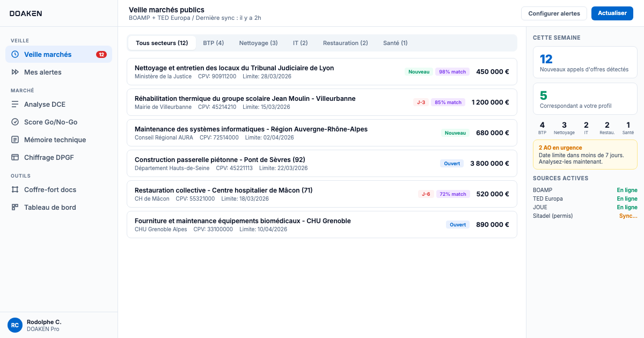Select the Tableau de bord icon
The height and width of the screenshot is (338, 644).
pyautogui.click(x=15, y=207)
